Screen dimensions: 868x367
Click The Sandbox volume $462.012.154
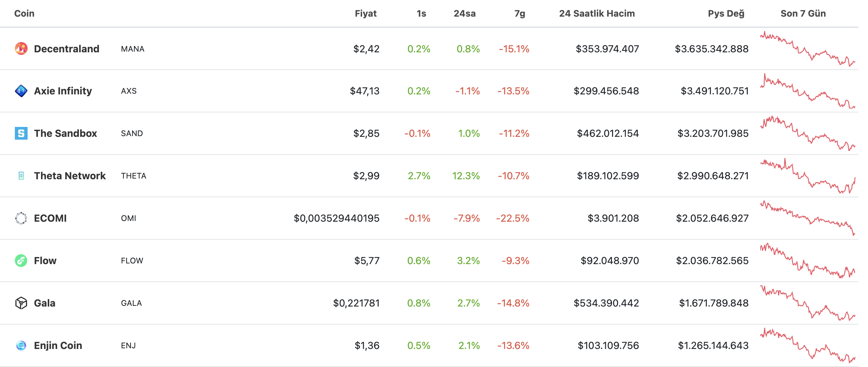pyautogui.click(x=608, y=134)
